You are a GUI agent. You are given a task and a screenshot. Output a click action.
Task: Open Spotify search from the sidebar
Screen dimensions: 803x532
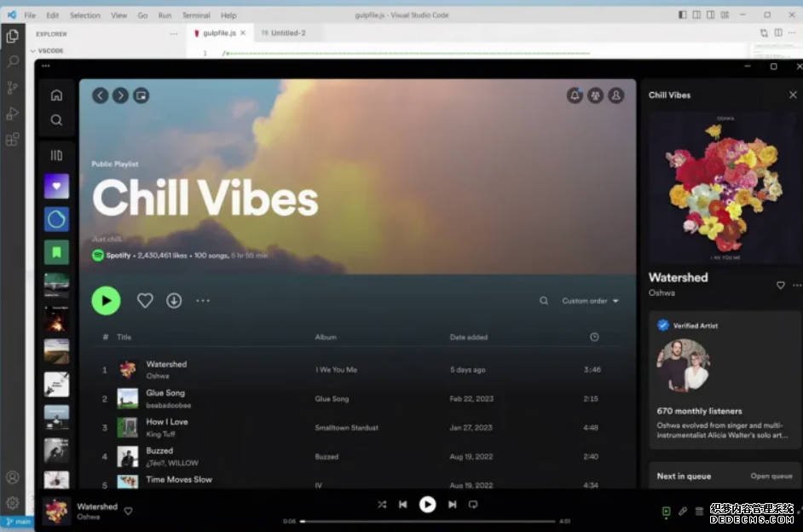56,120
